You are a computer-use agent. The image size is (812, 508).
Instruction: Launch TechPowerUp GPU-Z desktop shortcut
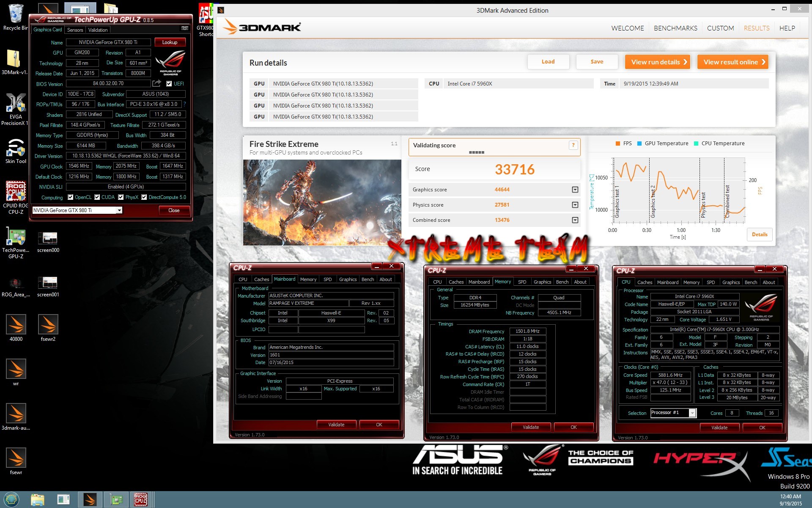(16, 243)
